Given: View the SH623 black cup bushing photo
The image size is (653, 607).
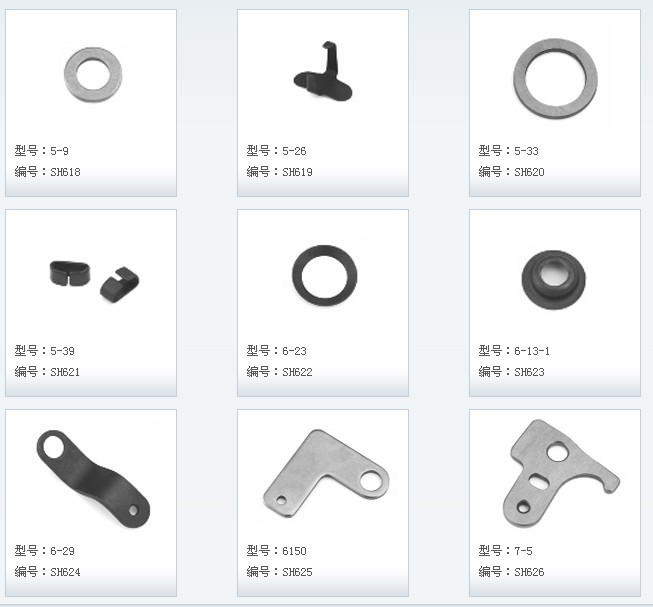Looking at the screenshot, I should (x=553, y=279).
